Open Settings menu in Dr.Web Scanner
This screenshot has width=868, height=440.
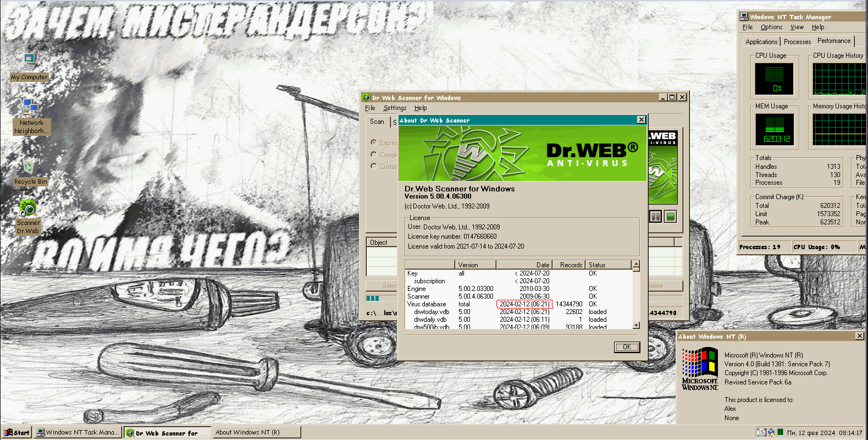(395, 108)
